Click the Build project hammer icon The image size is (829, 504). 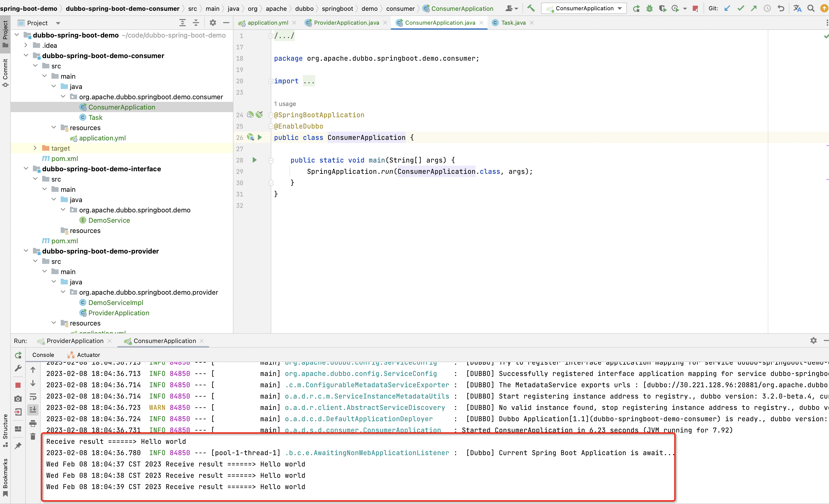click(x=531, y=8)
